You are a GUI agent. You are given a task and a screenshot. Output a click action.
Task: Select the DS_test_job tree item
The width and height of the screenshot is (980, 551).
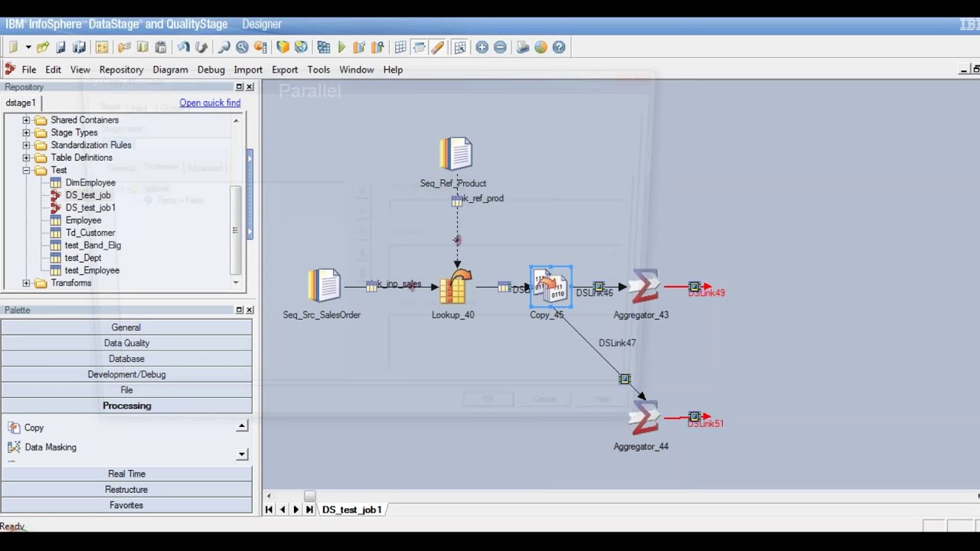click(87, 195)
